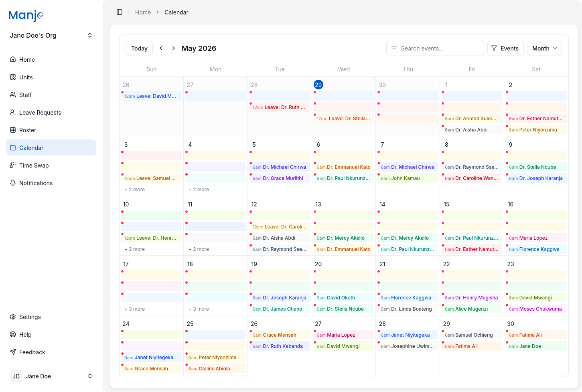This screenshot has height=392, width=582.
Task: Show 2 more events on May 4
Action: pyautogui.click(x=199, y=190)
